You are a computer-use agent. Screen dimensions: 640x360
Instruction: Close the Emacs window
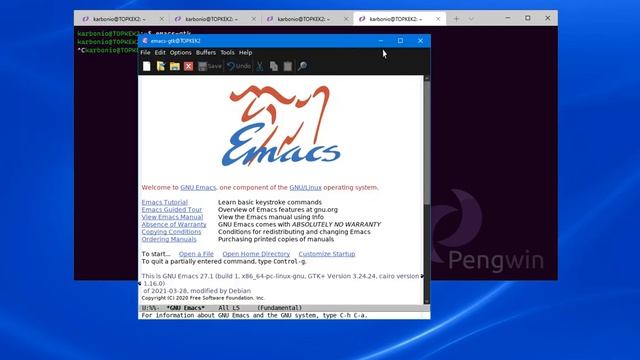(420, 40)
